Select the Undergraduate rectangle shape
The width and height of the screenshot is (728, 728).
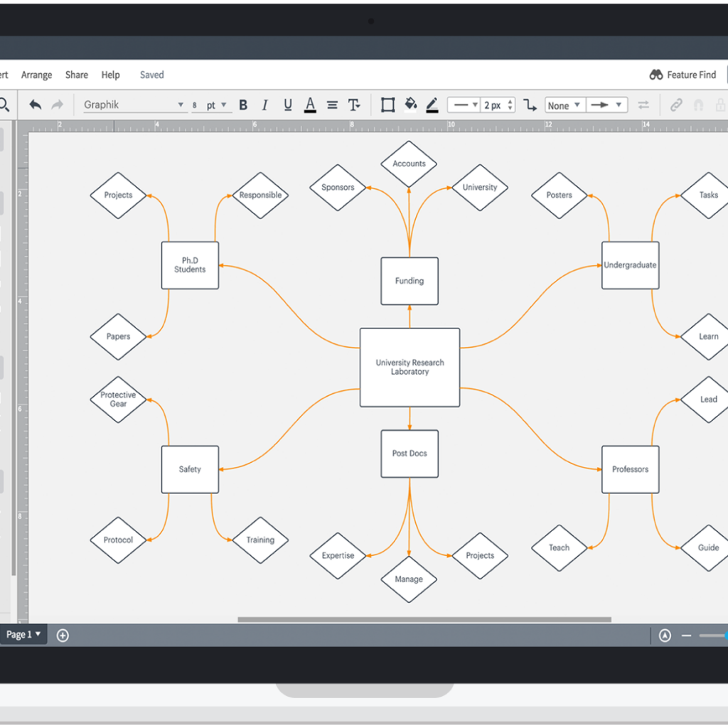coord(630,265)
